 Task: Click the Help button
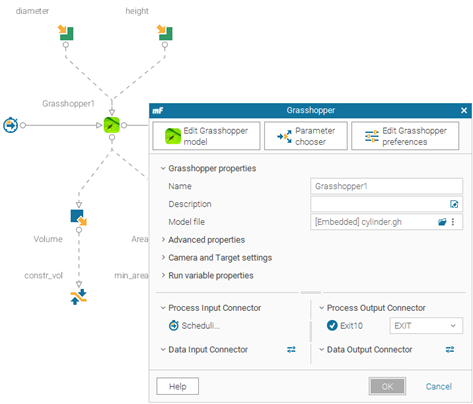177,386
